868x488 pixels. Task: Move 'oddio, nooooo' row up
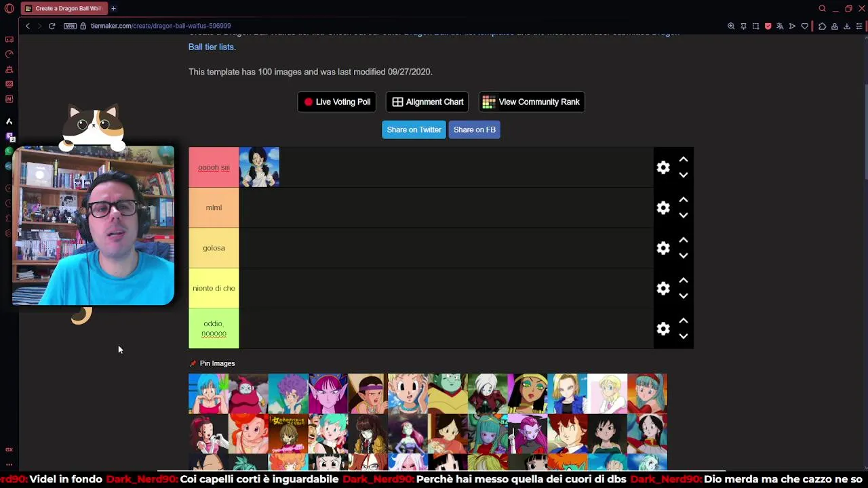(684, 321)
